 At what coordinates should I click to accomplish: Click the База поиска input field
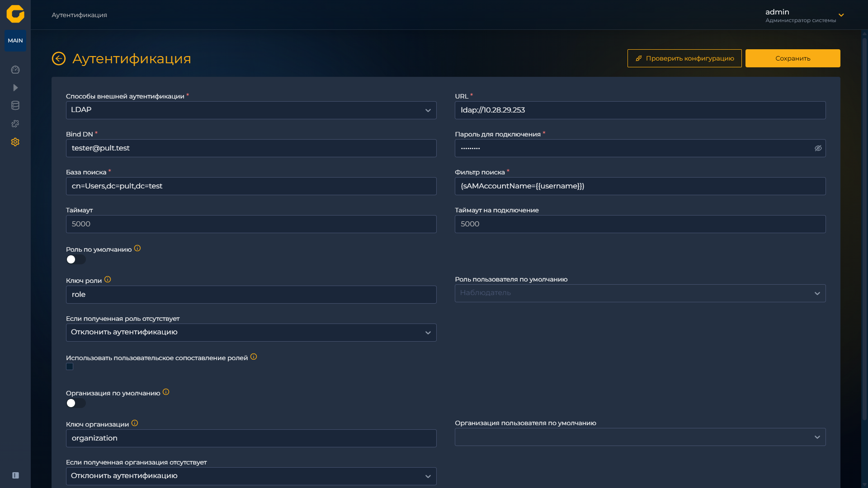coord(251,186)
